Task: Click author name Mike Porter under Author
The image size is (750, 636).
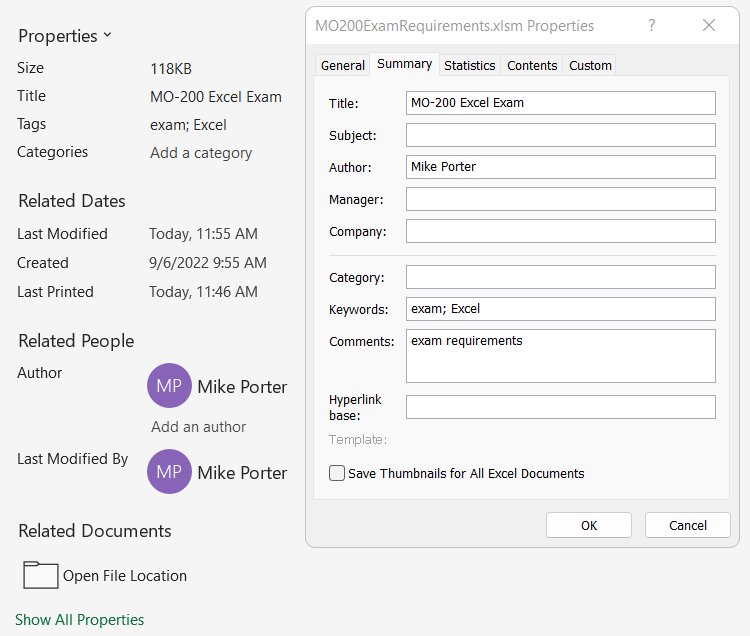Action: (243, 386)
